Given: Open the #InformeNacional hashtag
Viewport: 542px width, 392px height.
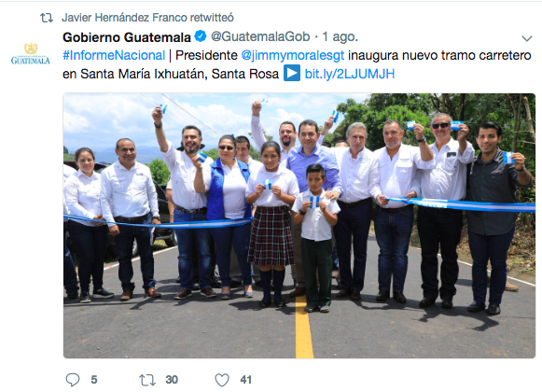Looking at the screenshot, I should click(x=114, y=55).
